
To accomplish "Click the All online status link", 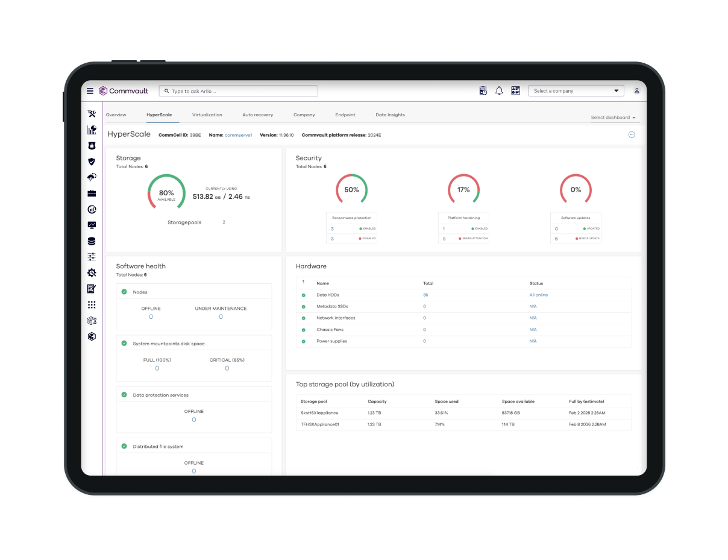I will click(x=538, y=295).
